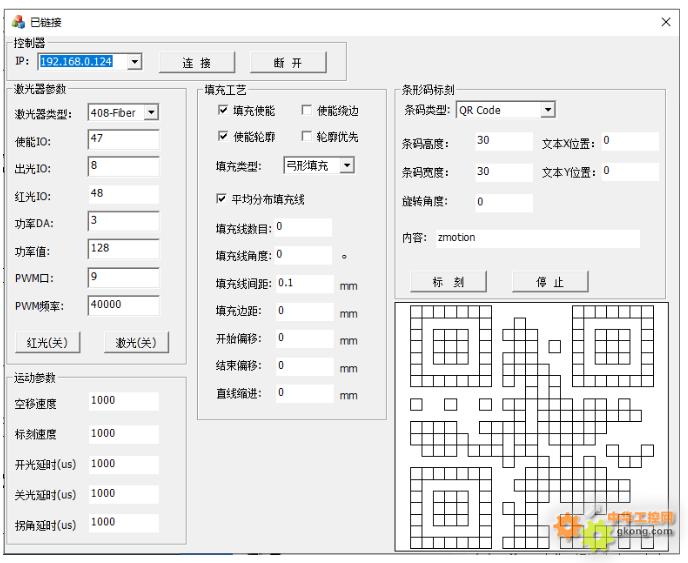The height and width of the screenshot is (563, 688).
Task: Click the PWM口 input field
Action: coord(123,277)
